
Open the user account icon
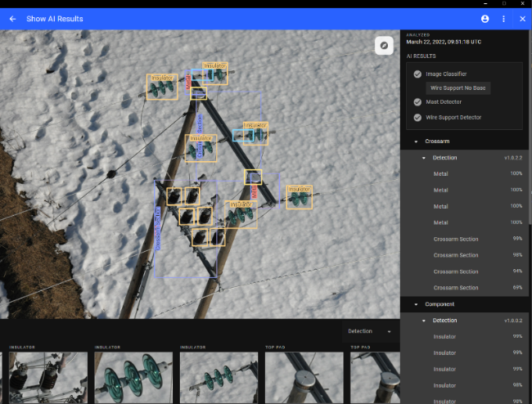pyautogui.click(x=485, y=19)
